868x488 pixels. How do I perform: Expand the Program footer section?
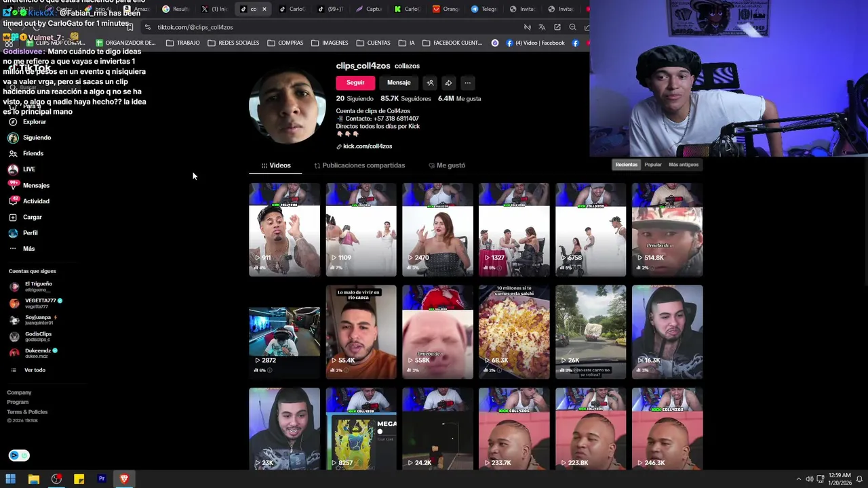tap(18, 402)
